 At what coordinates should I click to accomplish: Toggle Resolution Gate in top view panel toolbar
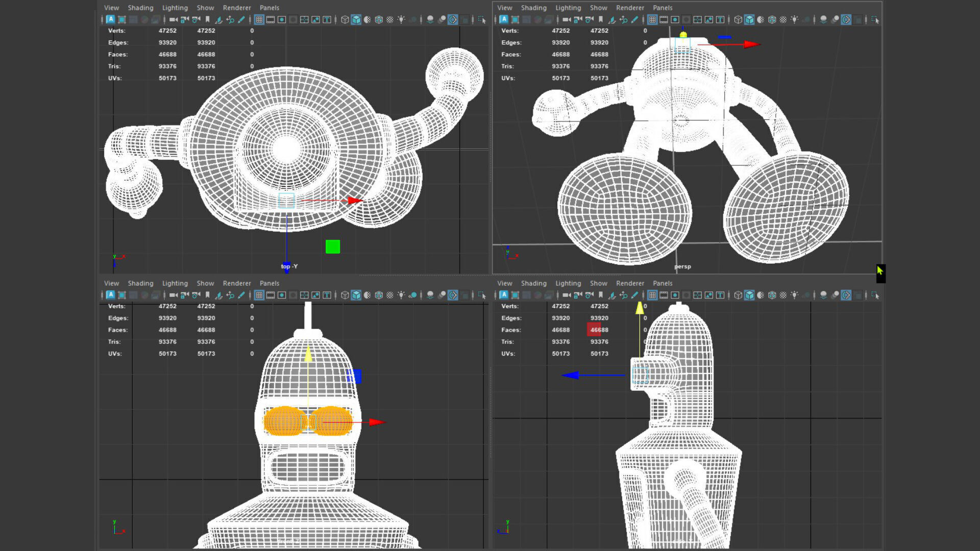(x=282, y=20)
